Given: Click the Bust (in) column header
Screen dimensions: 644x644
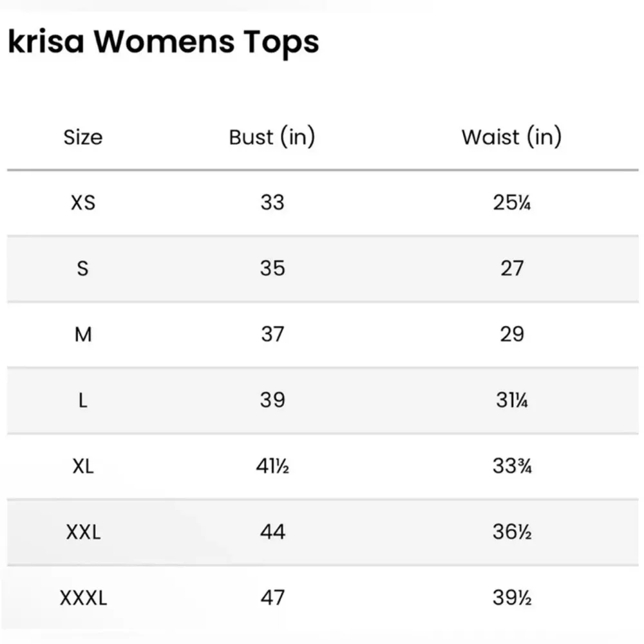Looking at the screenshot, I should pos(272,137).
